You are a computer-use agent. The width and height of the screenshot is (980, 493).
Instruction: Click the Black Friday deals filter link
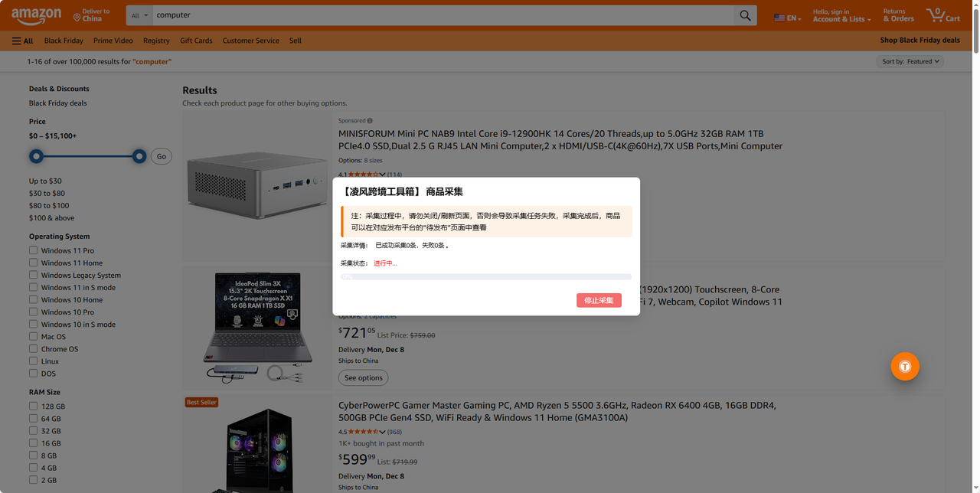[58, 103]
